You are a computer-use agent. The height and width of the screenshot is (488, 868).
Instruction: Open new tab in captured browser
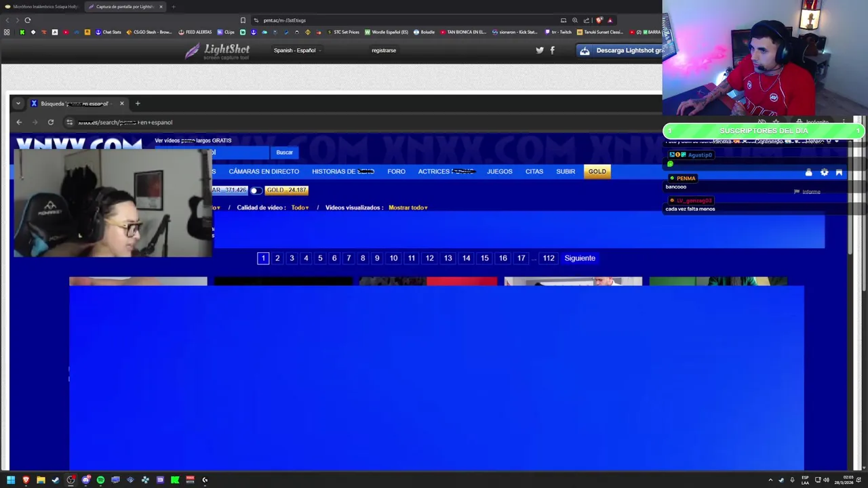pyautogui.click(x=138, y=104)
